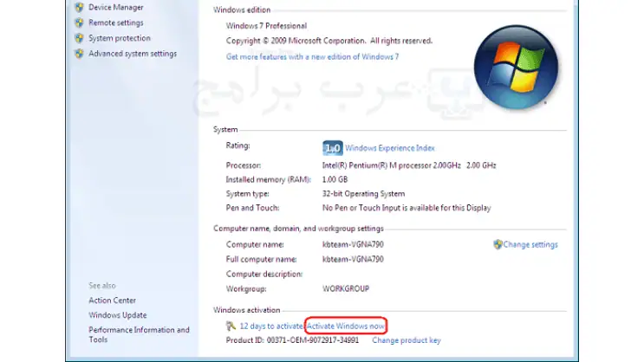Click the 32-bit Operating System value
Viewport: 644px width, 362px height.
tap(363, 194)
